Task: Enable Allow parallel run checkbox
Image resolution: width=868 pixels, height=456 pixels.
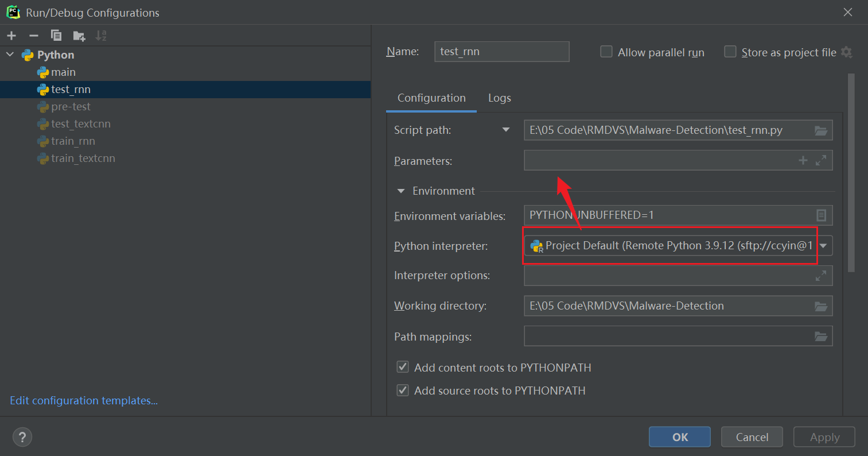Action: 606,52
